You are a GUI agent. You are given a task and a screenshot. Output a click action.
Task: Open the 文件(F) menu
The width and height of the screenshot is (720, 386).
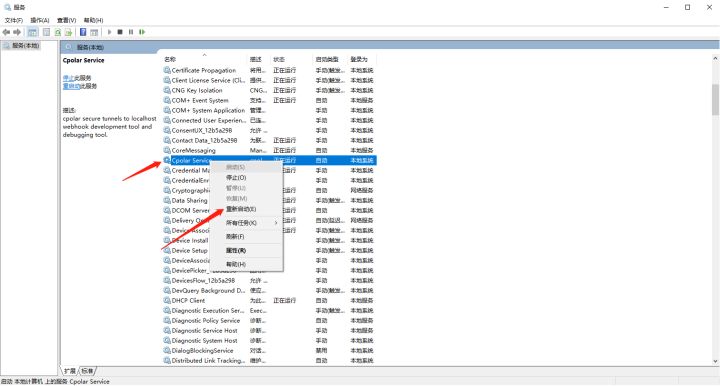click(14, 20)
